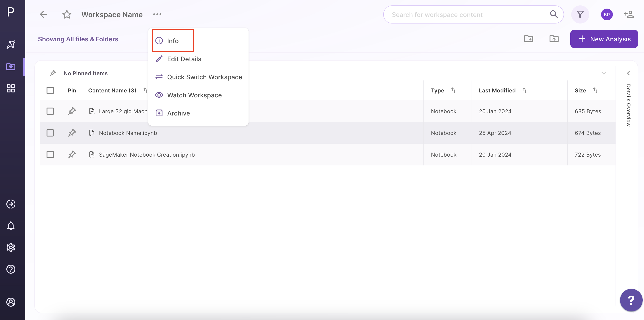Viewport: 644px width, 320px height.
Task: Click the circular arrow sidebar icon
Action: (x=11, y=204)
